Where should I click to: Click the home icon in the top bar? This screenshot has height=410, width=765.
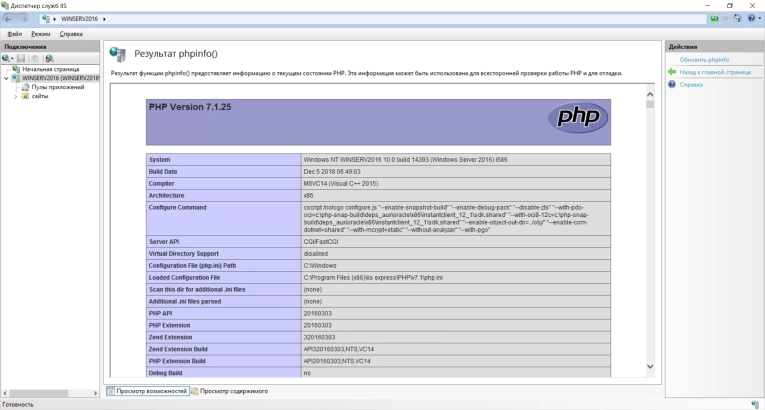pos(737,19)
